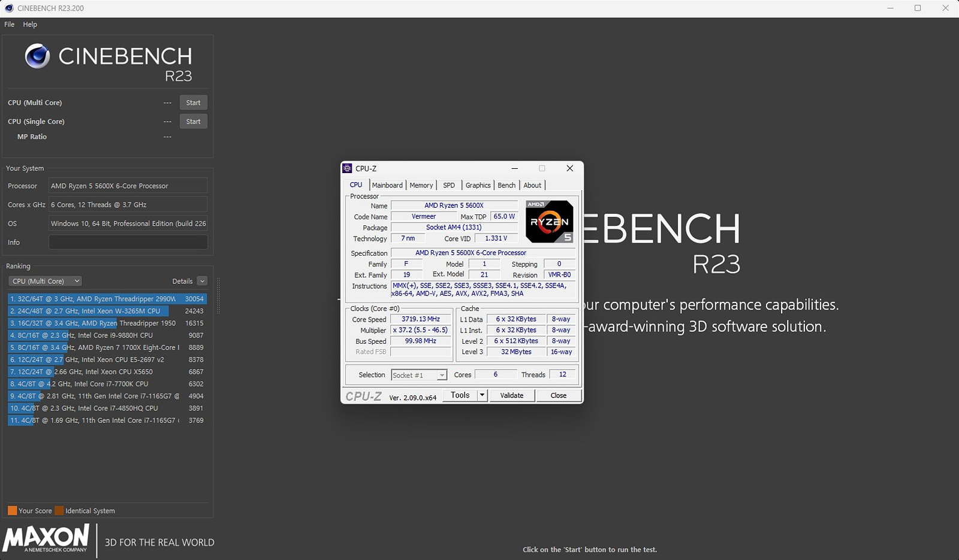The width and height of the screenshot is (959, 560).
Task: Click the Package Socket AM4 (1331) field
Action: (x=454, y=228)
